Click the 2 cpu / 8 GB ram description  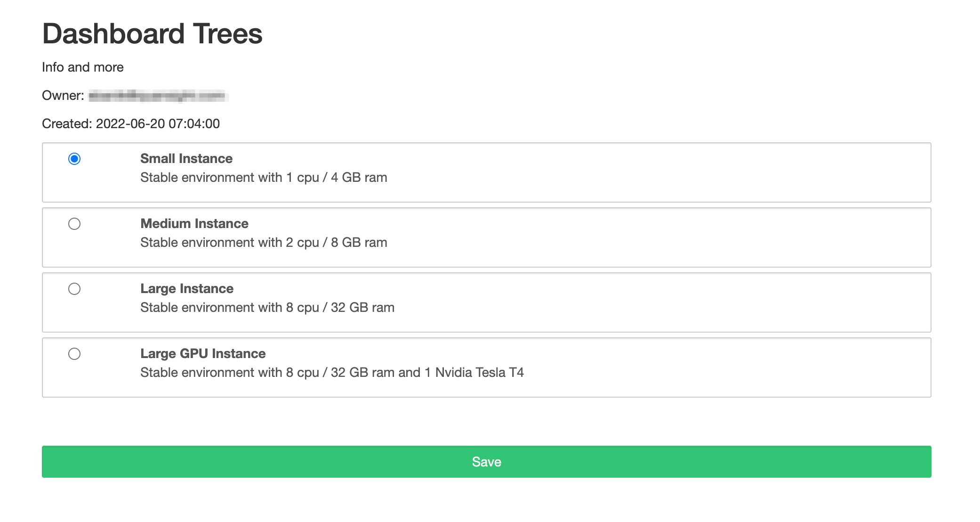click(x=264, y=243)
